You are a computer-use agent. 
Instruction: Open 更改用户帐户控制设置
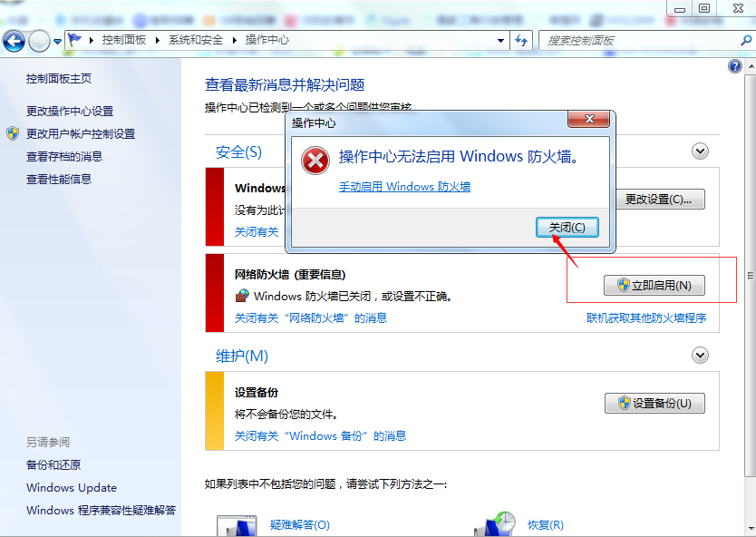point(81,133)
